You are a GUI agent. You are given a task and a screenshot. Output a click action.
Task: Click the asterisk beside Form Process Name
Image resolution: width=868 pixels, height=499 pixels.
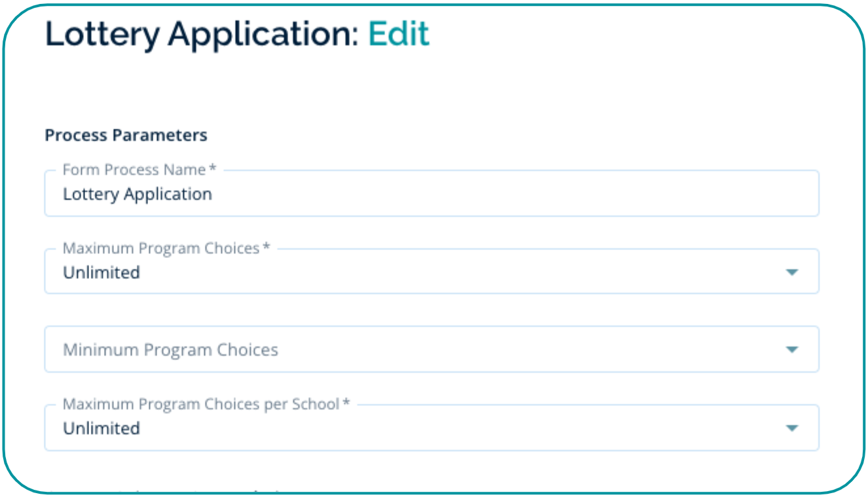pyautogui.click(x=212, y=170)
